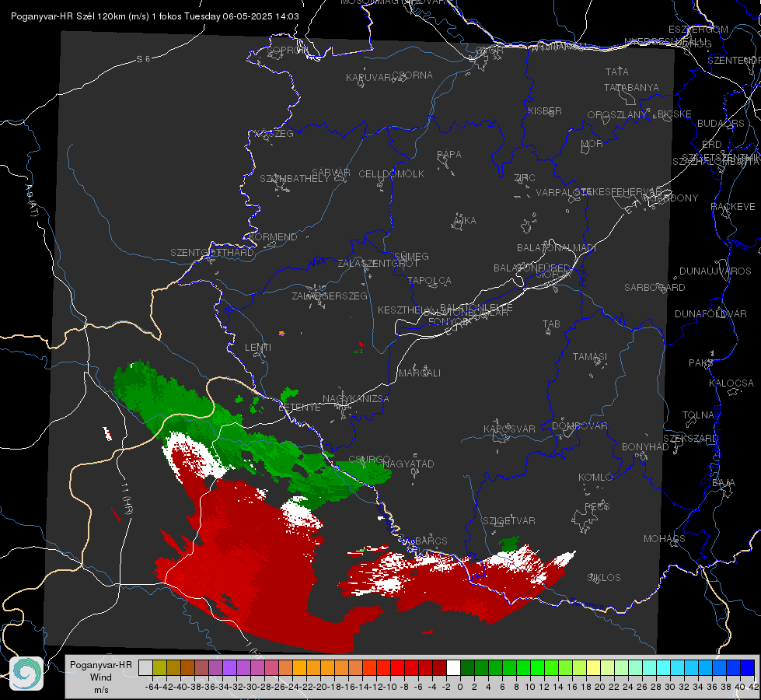The height and width of the screenshot is (700, 761).
Task: Click the MARCALI city label
Action: pyautogui.click(x=420, y=373)
